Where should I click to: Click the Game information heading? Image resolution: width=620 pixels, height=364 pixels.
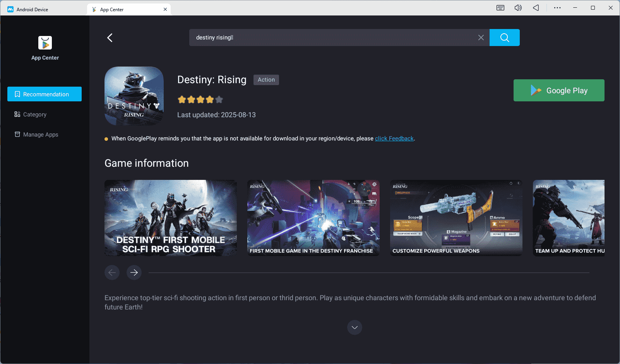(147, 163)
